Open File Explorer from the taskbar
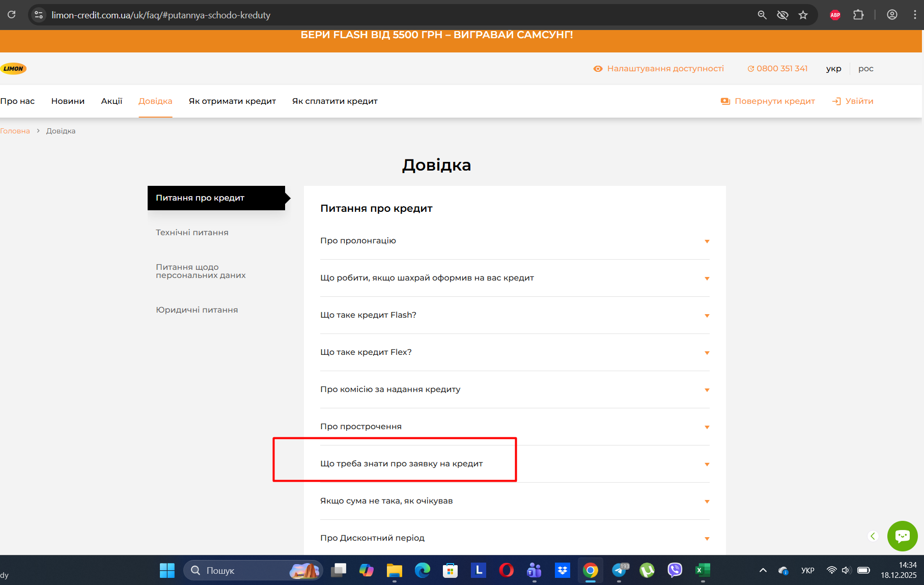Screen dimensions: 924x585 pyautogui.click(x=394, y=570)
